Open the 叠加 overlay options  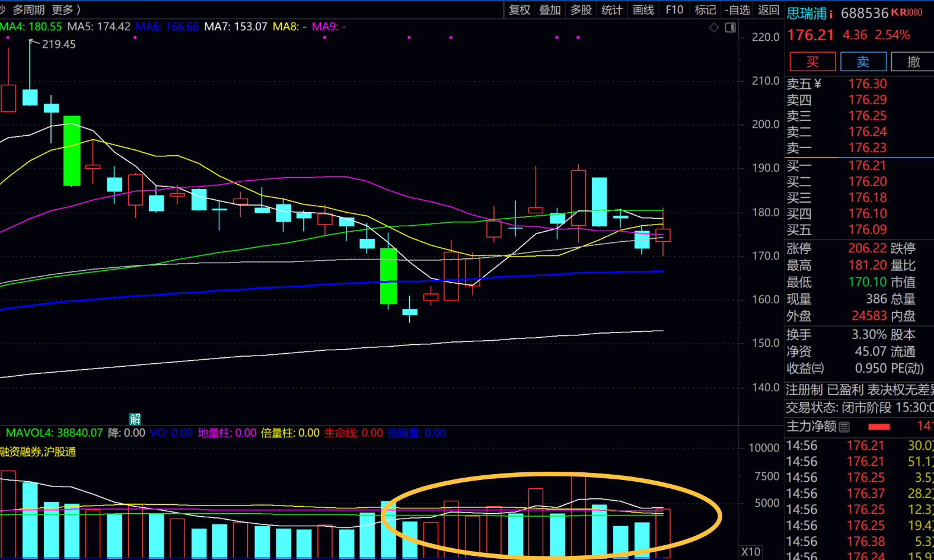coord(550,10)
